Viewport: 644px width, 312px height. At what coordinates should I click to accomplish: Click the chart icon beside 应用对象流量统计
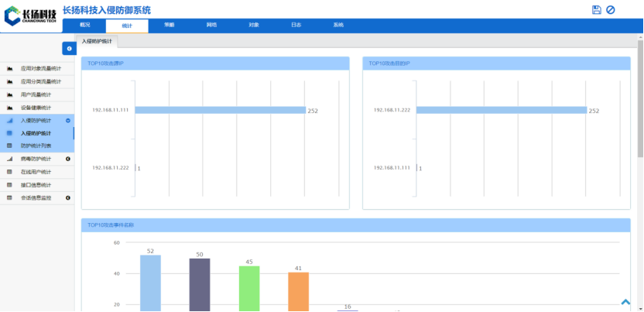coord(10,68)
